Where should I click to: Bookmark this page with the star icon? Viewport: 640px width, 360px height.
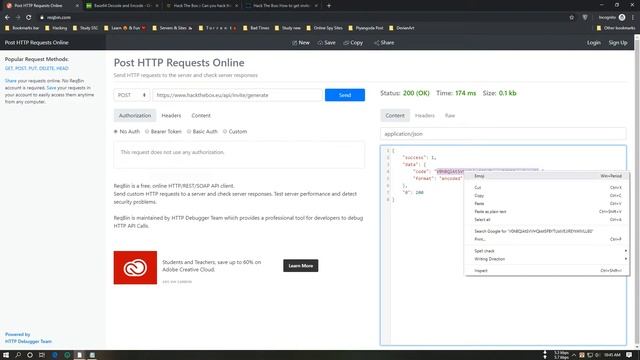(571, 17)
